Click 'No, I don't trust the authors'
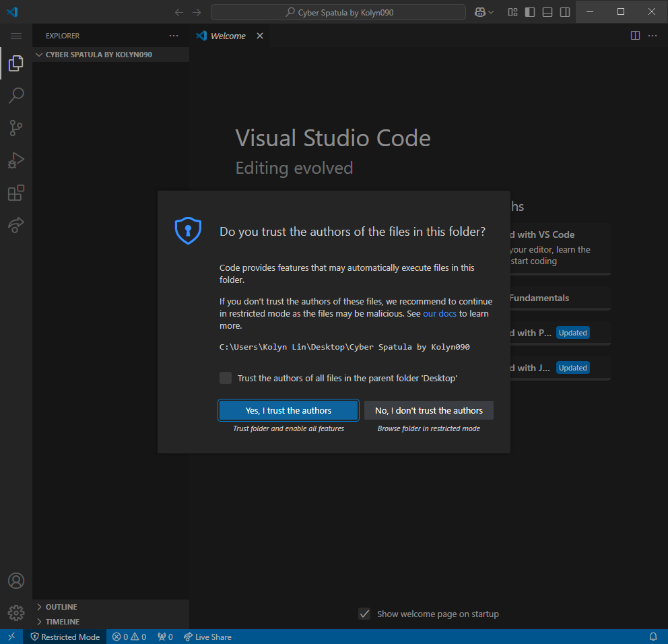 click(x=428, y=410)
